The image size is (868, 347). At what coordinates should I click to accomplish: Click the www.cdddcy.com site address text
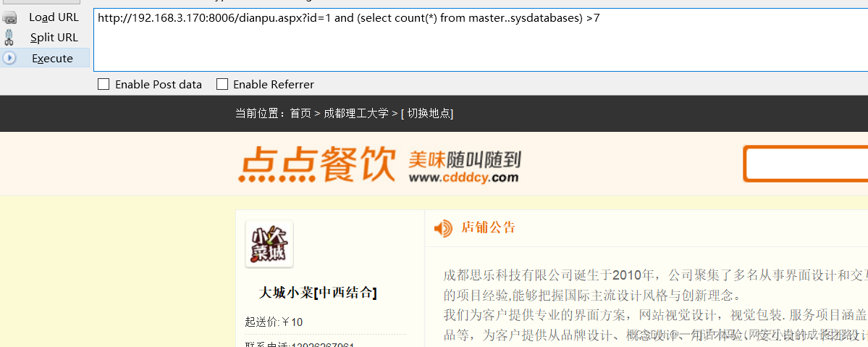[x=464, y=177]
